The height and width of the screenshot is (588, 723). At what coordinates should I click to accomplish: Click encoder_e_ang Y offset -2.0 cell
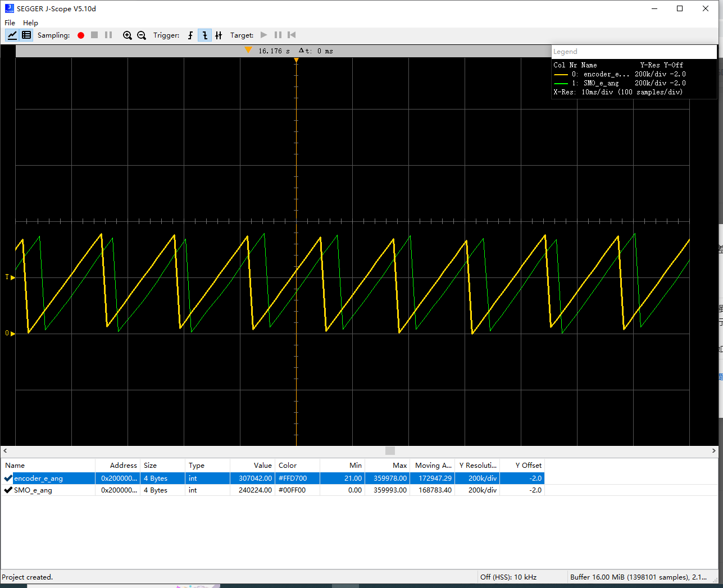coord(522,478)
